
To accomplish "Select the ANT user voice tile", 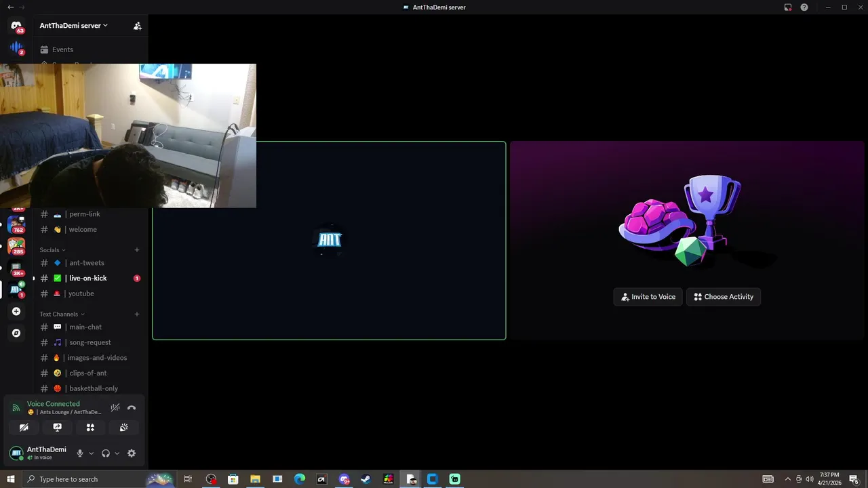I will [x=329, y=241].
